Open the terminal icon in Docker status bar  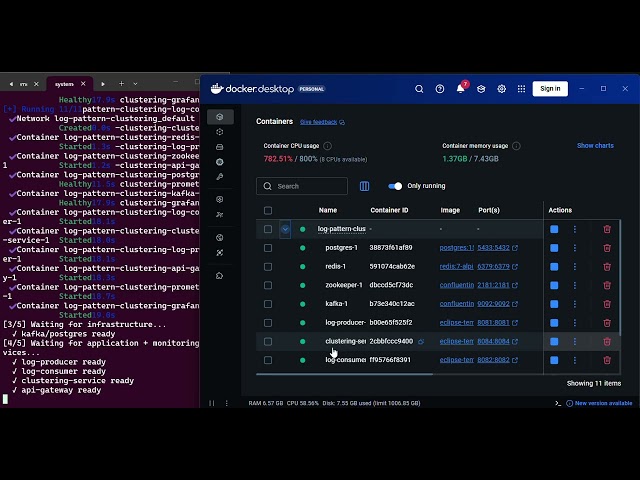tap(558, 403)
